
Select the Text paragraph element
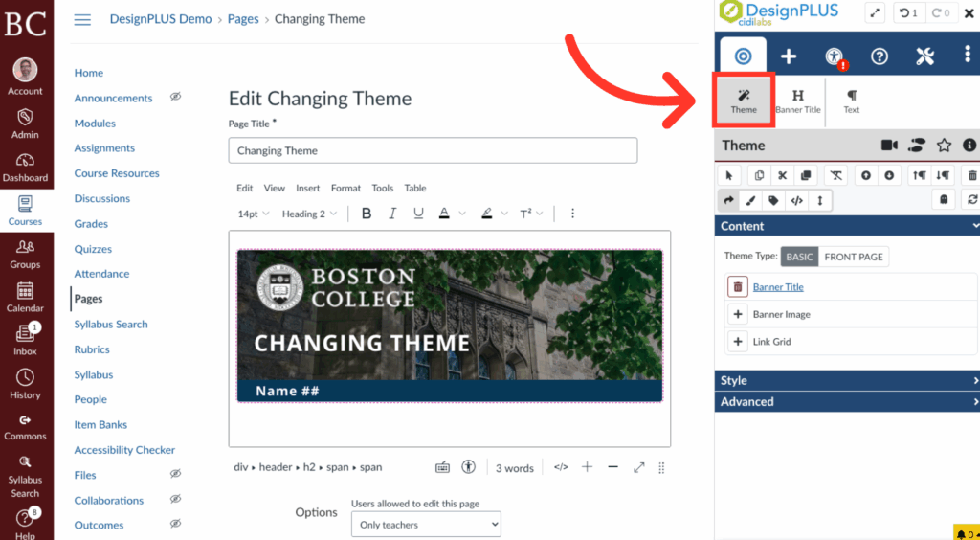tap(851, 101)
